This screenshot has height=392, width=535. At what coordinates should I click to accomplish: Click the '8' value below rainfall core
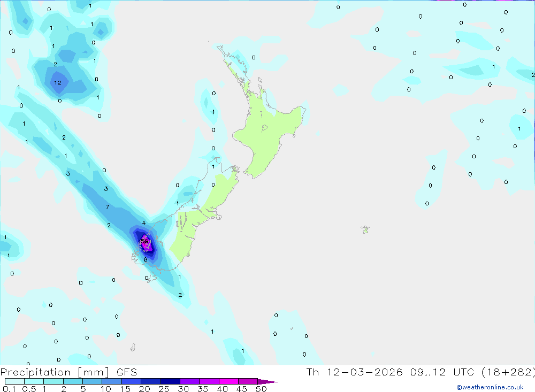pos(145,259)
